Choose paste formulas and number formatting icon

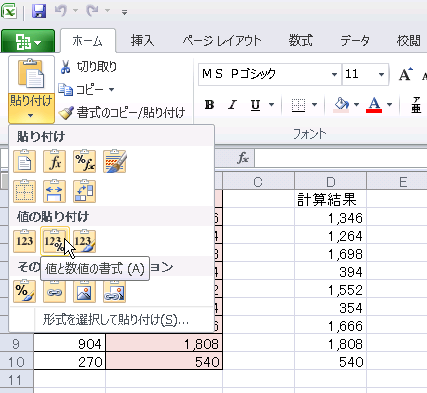click(84, 162)
